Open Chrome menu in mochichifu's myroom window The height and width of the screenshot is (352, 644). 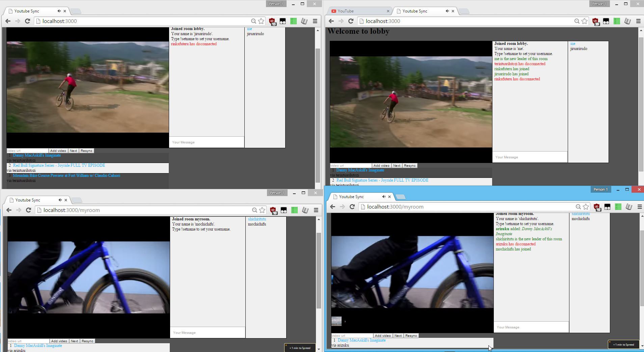[316, 210]
